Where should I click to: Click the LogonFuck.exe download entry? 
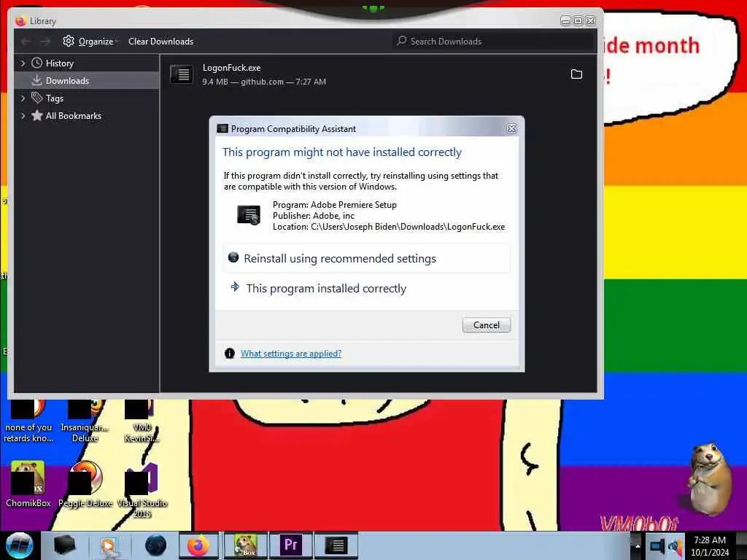(378, 74)
